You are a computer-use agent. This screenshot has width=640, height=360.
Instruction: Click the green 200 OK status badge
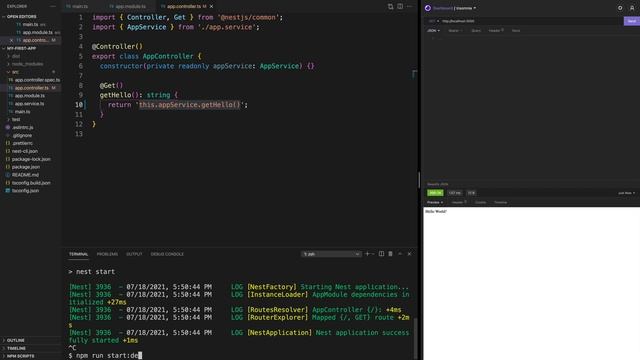pos(435,193)
